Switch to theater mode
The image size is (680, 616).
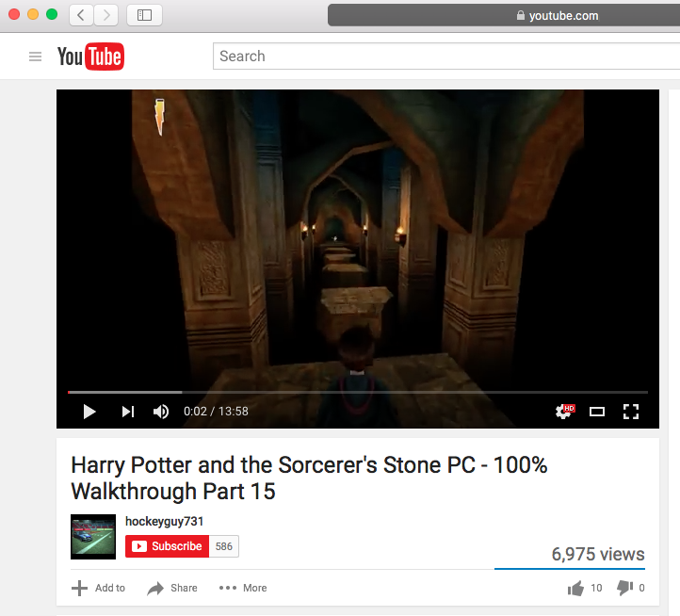tap(597, 412)
